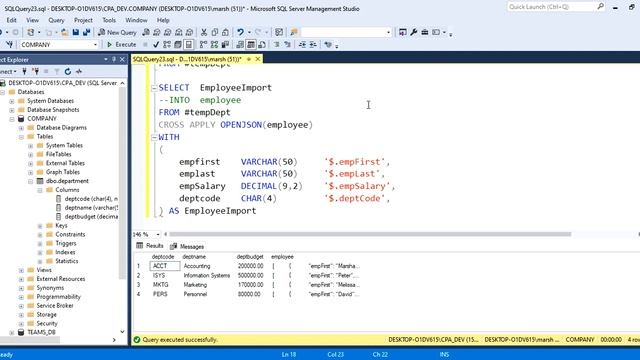Screen dimensions: 640x360
Task: Expand the System Databases node
Action: [12, 101]
